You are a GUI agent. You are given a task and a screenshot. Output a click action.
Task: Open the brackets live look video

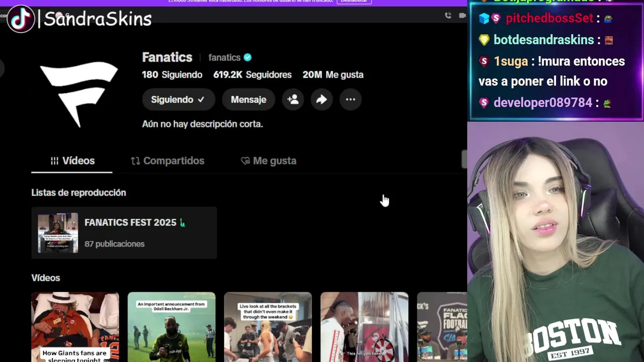[x=268, y=327]
